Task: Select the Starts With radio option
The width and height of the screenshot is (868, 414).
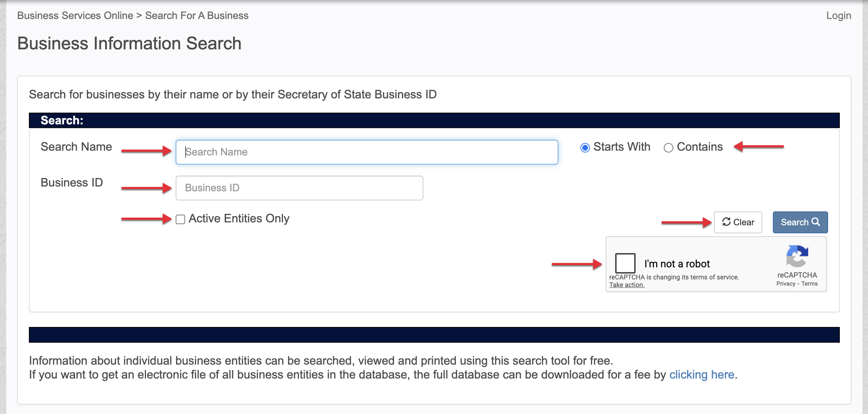Action: [x=585, y=147]
